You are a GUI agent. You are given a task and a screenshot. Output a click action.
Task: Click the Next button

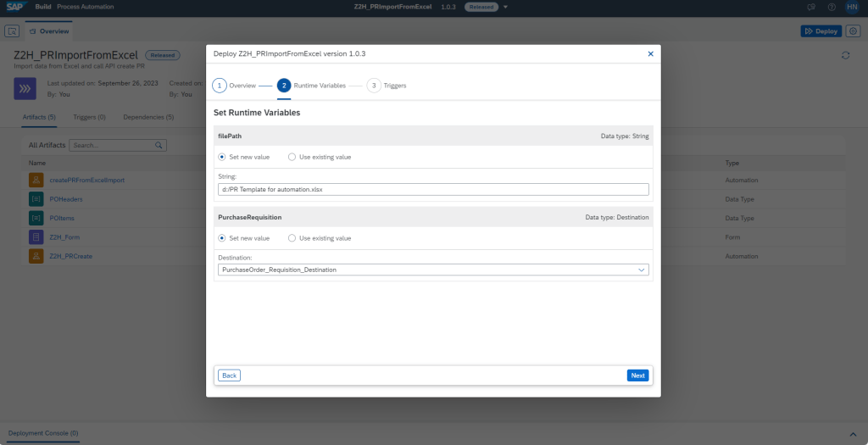point(637,375)
